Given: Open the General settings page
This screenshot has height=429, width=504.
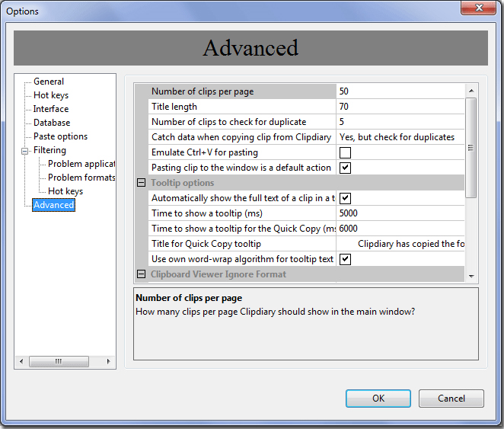Looking at the screenshot, I should 49,82.
